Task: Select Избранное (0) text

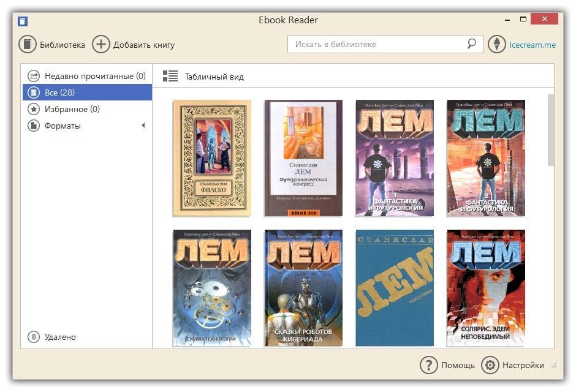Action: (x=72, y=109)
